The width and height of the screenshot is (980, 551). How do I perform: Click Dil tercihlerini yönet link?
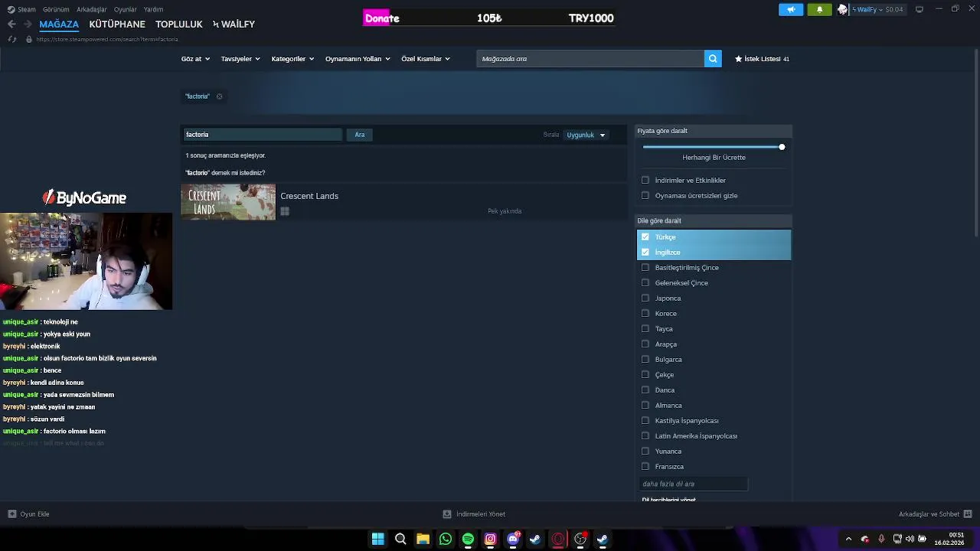pos(668,500)
